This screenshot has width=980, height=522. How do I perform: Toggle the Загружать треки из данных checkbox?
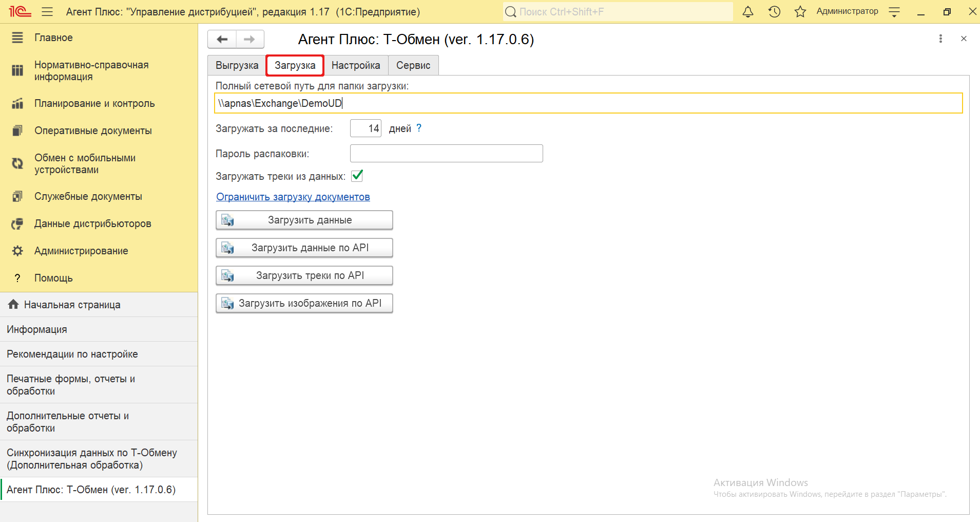(357, 176)
